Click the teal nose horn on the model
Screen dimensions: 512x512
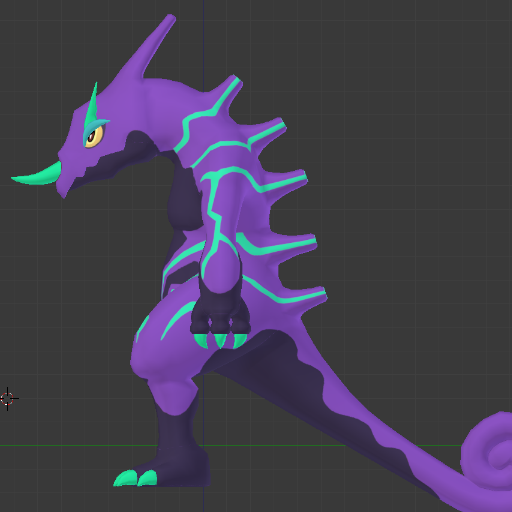point(37,174)
